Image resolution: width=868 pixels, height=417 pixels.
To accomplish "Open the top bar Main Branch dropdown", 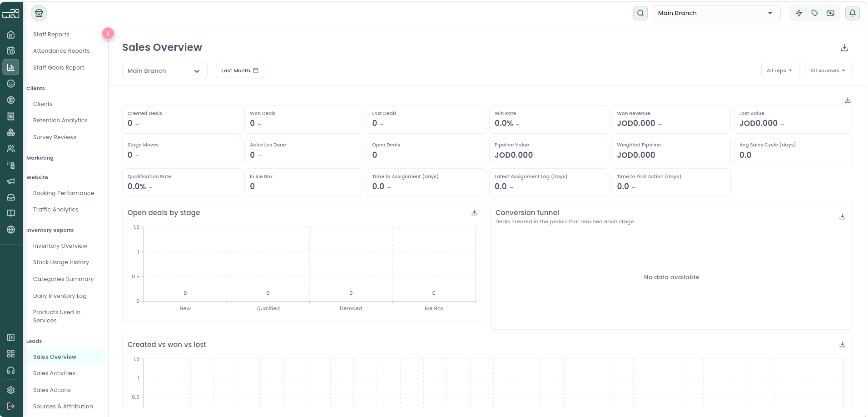I will click(x=716, y=13).
